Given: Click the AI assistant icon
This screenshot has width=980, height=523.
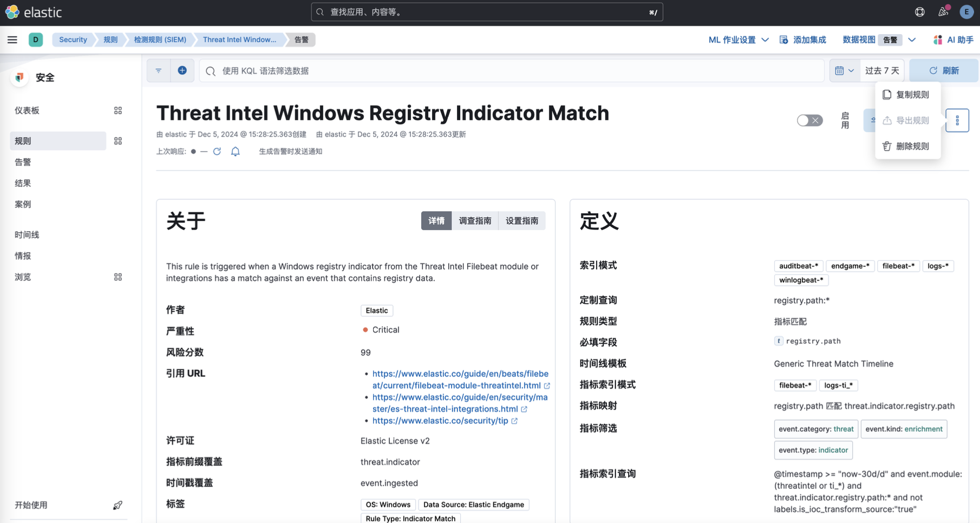Looking at the screenshot, I should pos(938,40).
